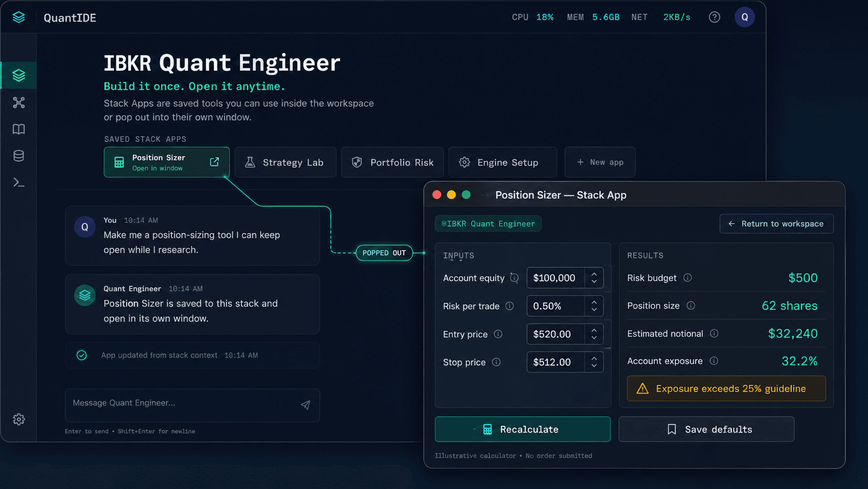The height and width of the screenshot is (489, 868).
Task: Click info icon next to Risk budget
Action: pos(687,278)
